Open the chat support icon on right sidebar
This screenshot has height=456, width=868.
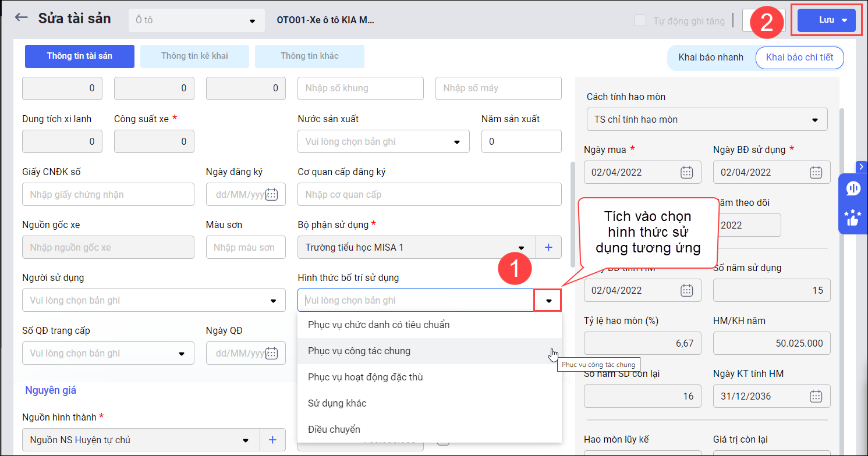tap(853, 188)
